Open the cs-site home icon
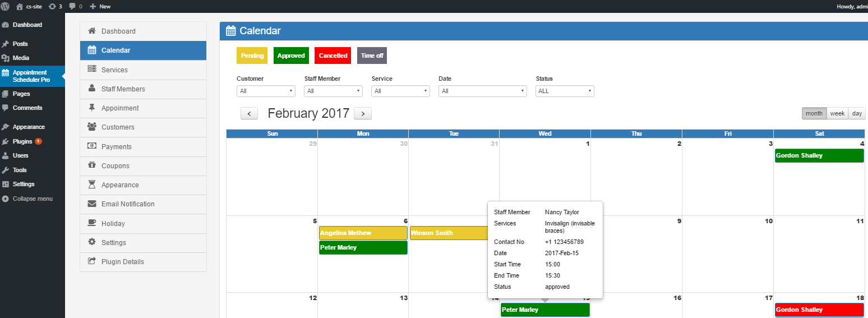The image size is (868, 318). click(20, 6)
